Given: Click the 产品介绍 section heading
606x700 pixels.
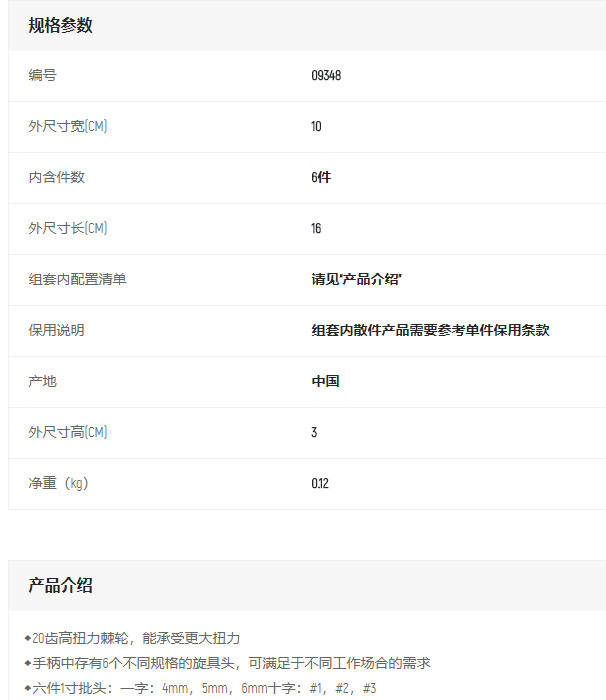Looking at the screenshot, I should click(x=60, y=586).
